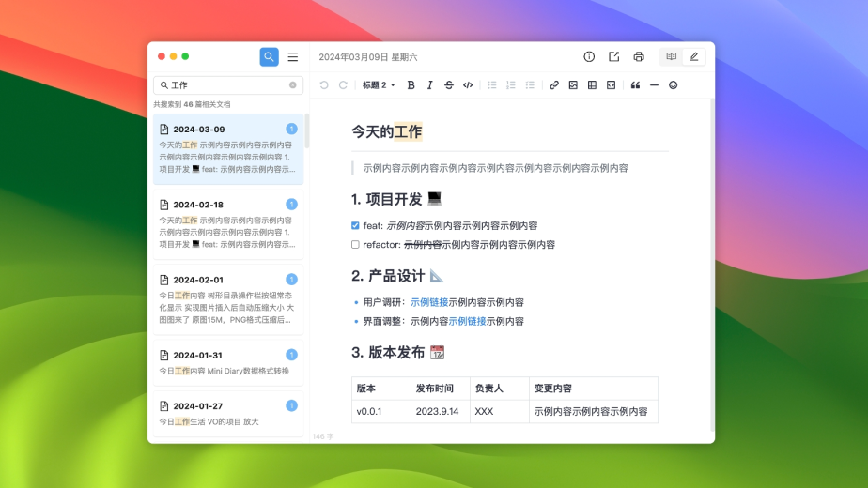The width and height of the screenshot is (868, 488).
Task: Click the undo icon
Action: pos(324,85)
